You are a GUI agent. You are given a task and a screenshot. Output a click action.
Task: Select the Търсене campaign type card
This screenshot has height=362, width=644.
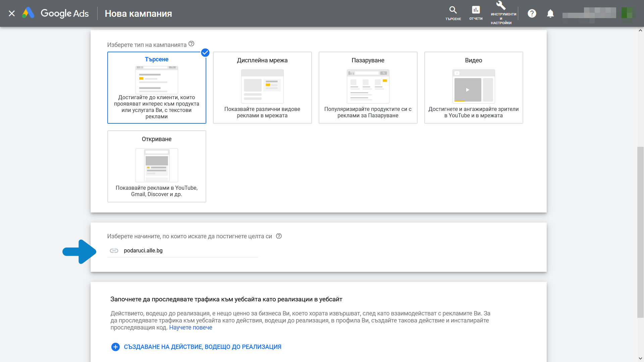tap(157, 87)
